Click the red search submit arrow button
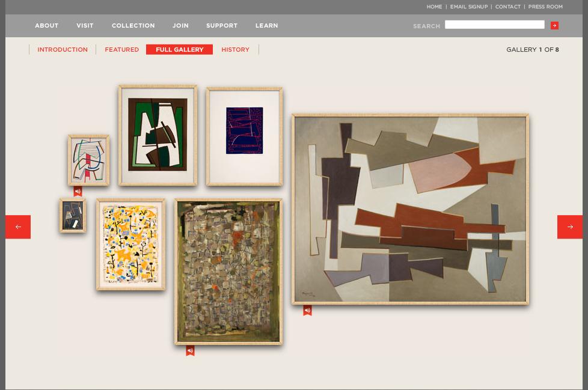Screen dimensions: 588x390 point(554,25)
